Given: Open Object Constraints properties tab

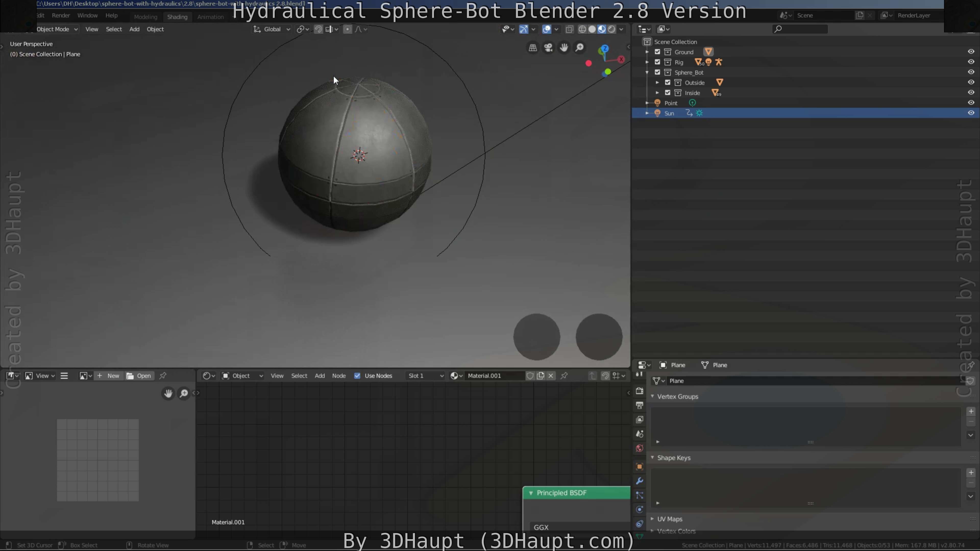Looking at the screenshot, I should coord(640,524).
